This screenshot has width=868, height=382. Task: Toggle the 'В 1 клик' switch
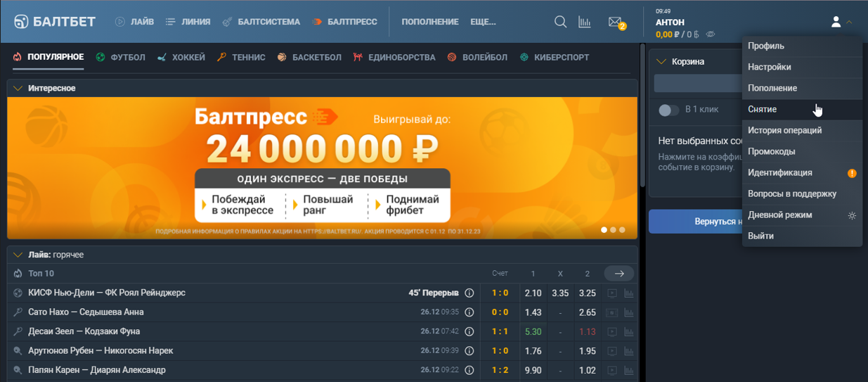[x=668, y=110]
